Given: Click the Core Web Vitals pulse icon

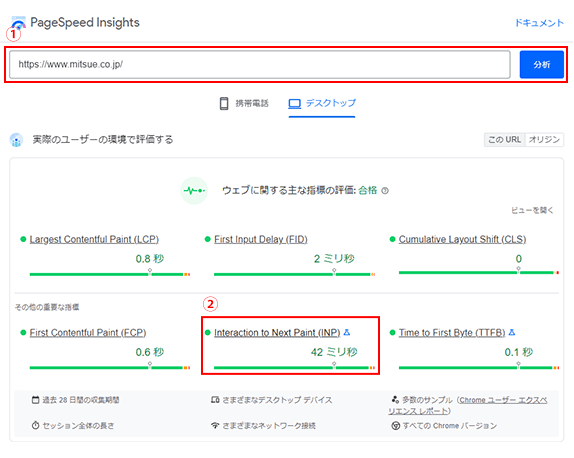Looking at the screenshot, I should pyautogui.click(x=194, y=190).
